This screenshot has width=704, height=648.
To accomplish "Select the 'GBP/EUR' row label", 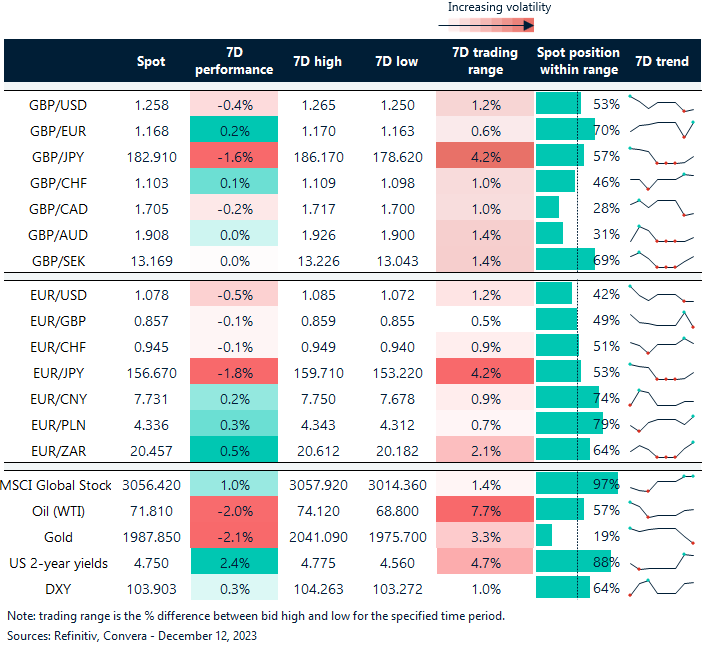I will pyautogui.click(x=58, y=131).
